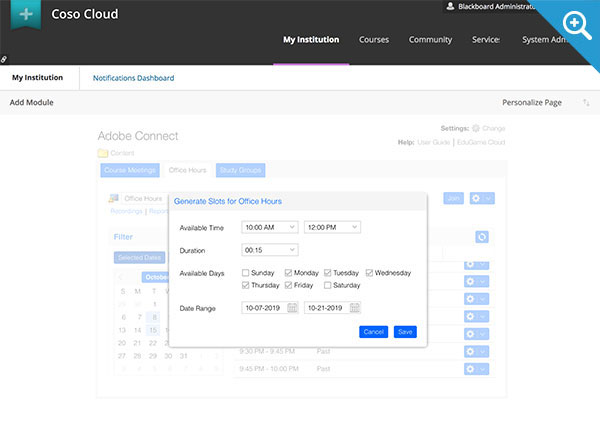Open the end date calendar picker icon
The width and height of the screenshot is (600, 444).
(355, 307)
